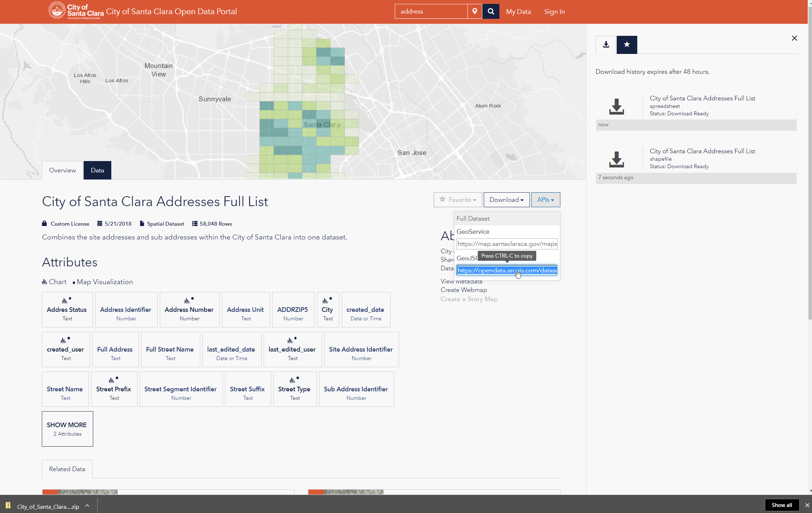Select the Site Address Identifier card
The width and height of the screenshot is (812, 513).
361,349
